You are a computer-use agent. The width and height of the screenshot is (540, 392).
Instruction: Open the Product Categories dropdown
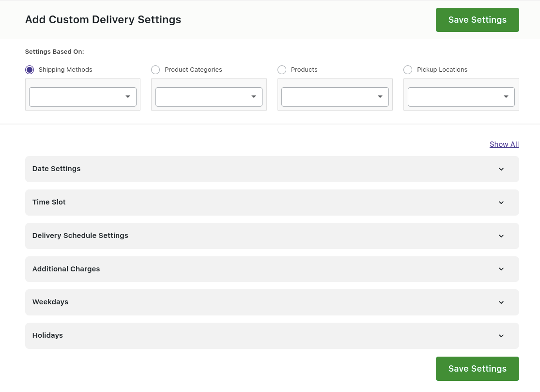coord(209,97)
